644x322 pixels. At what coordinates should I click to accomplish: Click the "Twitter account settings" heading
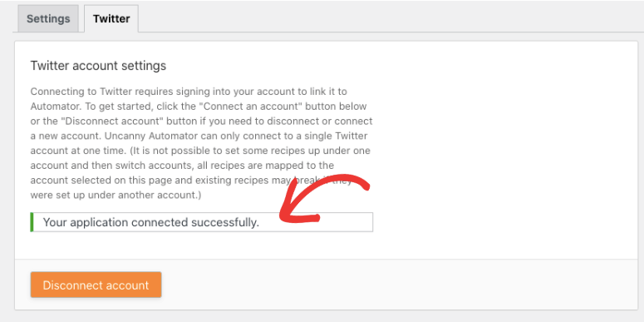coord(98,66)
